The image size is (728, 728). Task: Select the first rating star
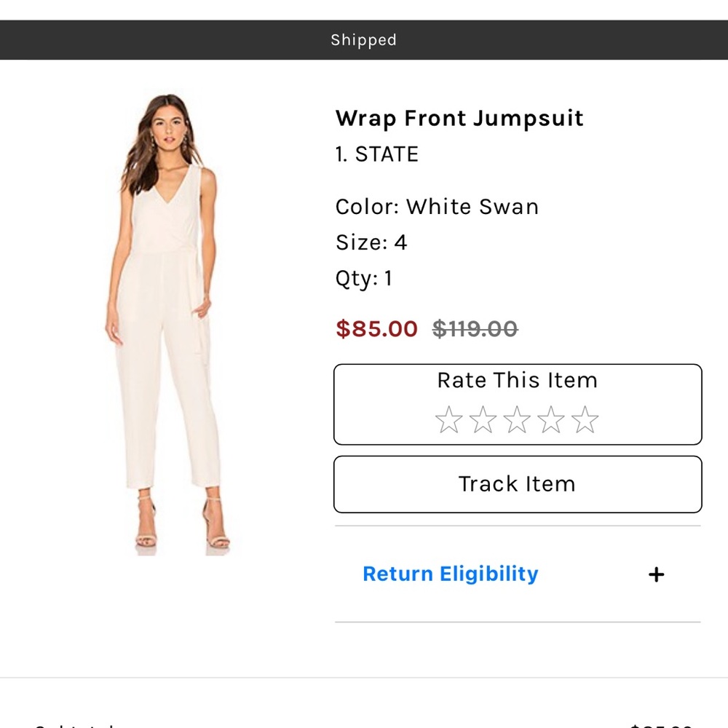click(448, 419)
